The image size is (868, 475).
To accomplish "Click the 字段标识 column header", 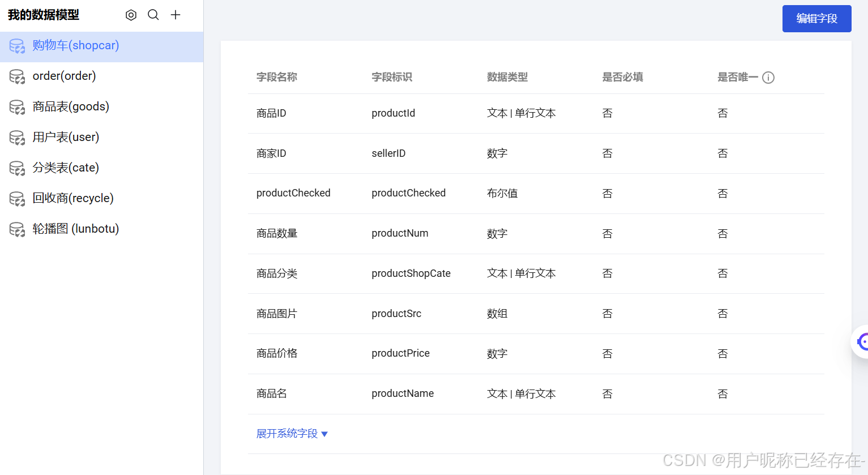I will (392, 77).
